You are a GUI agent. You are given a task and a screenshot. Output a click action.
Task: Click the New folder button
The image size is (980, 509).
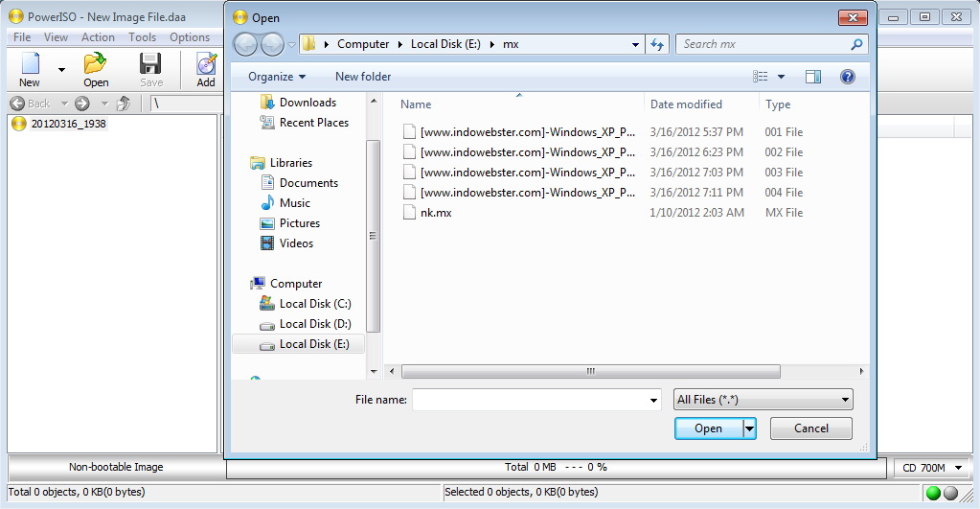[x=363, y=77]
